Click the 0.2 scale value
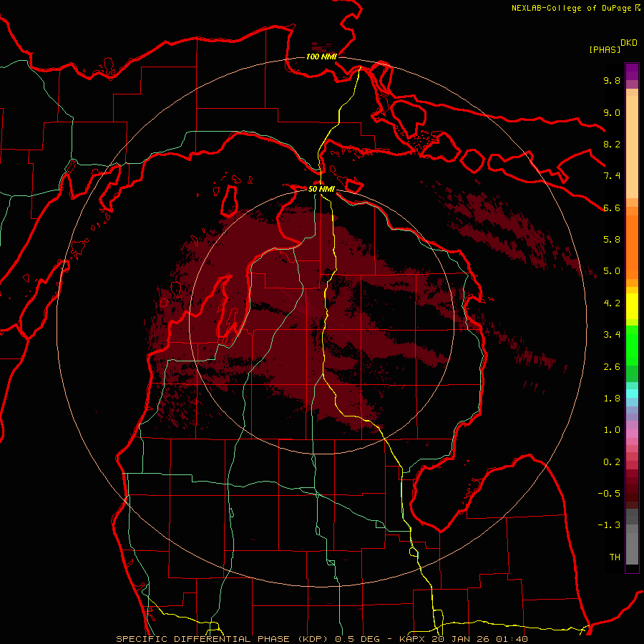The width and height of the screenshot is (644, 644). tap(612, 462)
